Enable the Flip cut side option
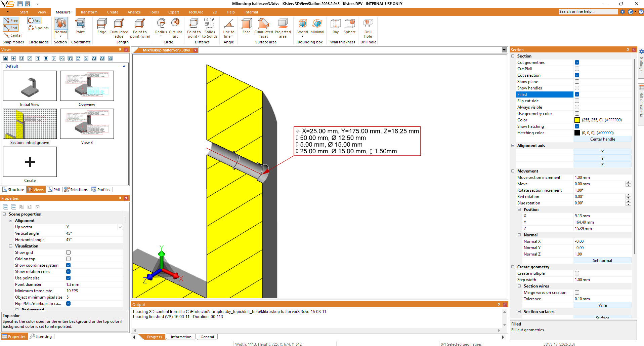 [x=577, y=101]
